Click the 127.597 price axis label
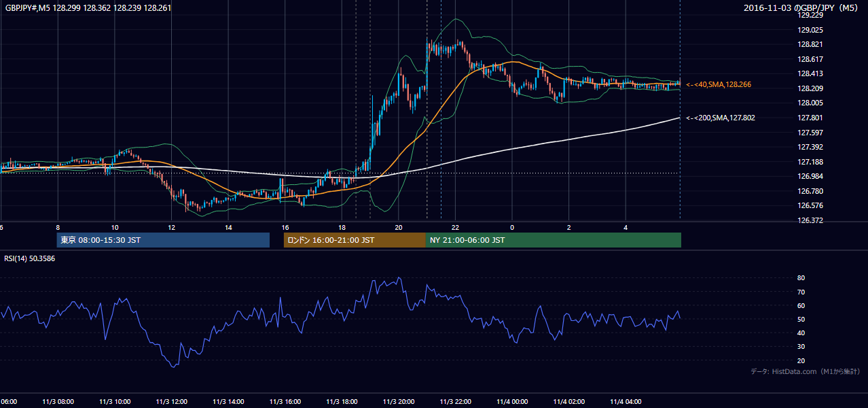This screenshot has width=868, height=408. tap(810, 133)
